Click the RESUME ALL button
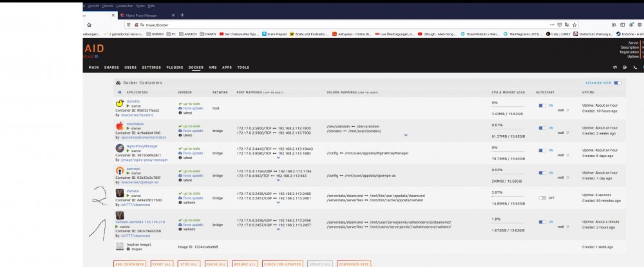This screenshot has height=267, width=644. [245, 264]
